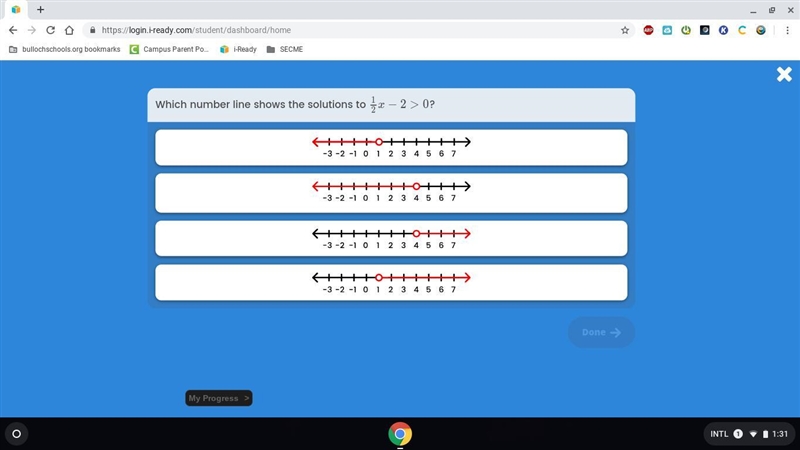Viewport: 800px width, 450px height.
Task: Open My Progress panel
Action: coord(219,398)
